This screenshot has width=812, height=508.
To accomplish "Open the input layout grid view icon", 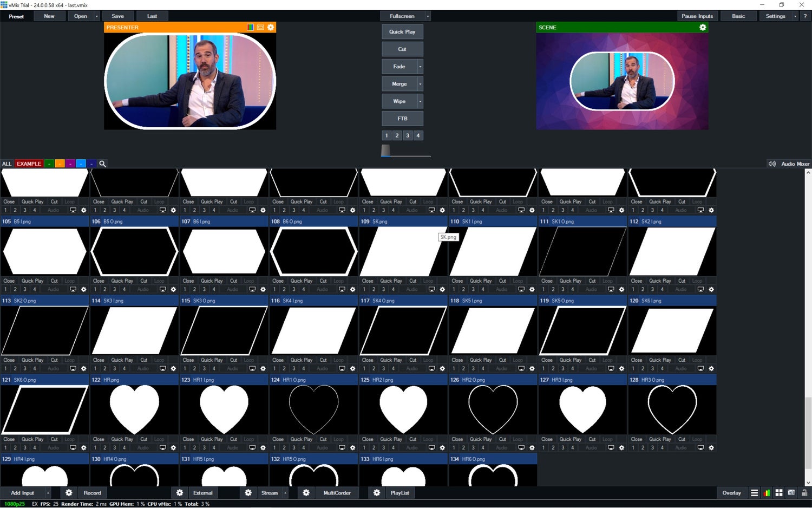I will point(778,493).
